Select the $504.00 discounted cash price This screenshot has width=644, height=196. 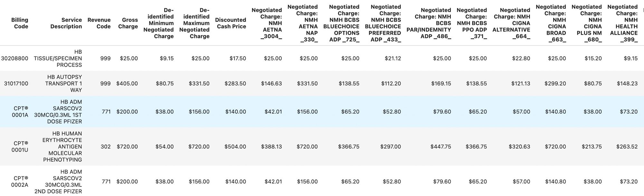[235, 147]
